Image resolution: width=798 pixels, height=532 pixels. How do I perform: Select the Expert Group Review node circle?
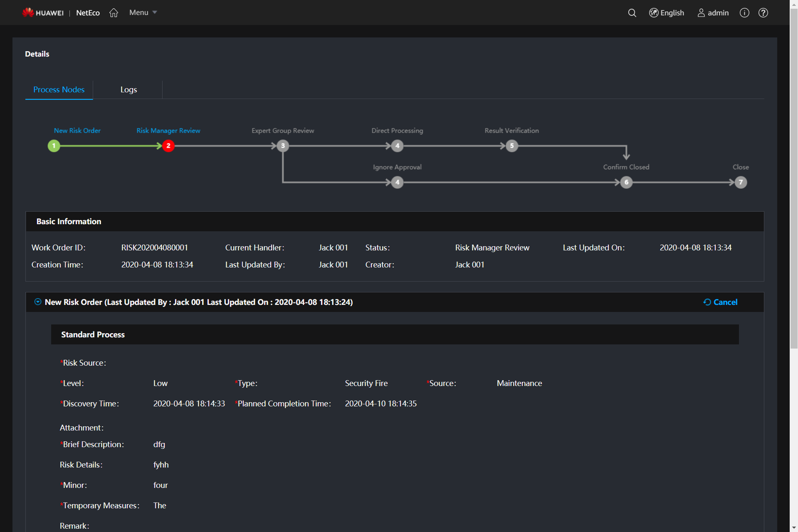pyautogui.click(x=283, y=146)
